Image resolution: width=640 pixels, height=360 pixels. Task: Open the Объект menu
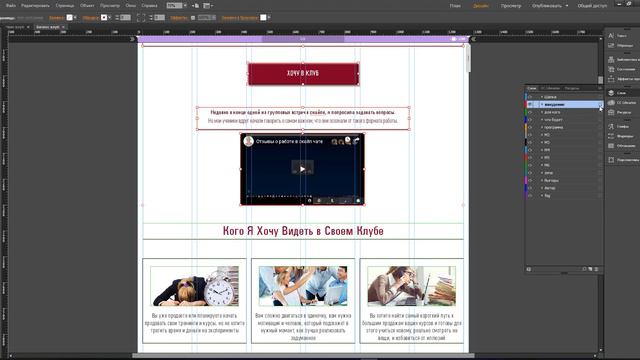pyautogui.click(x=87, y=6)
